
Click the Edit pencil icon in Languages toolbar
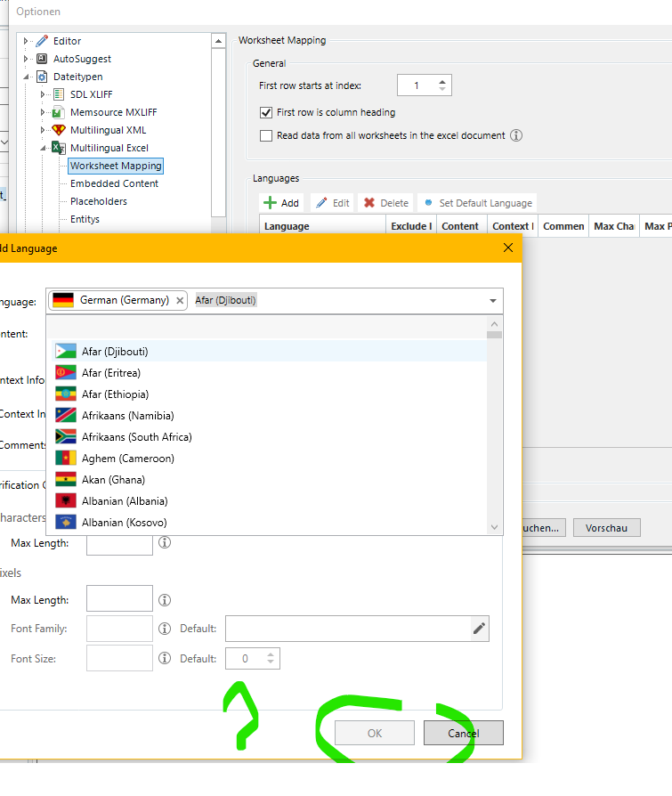(321, 203)
